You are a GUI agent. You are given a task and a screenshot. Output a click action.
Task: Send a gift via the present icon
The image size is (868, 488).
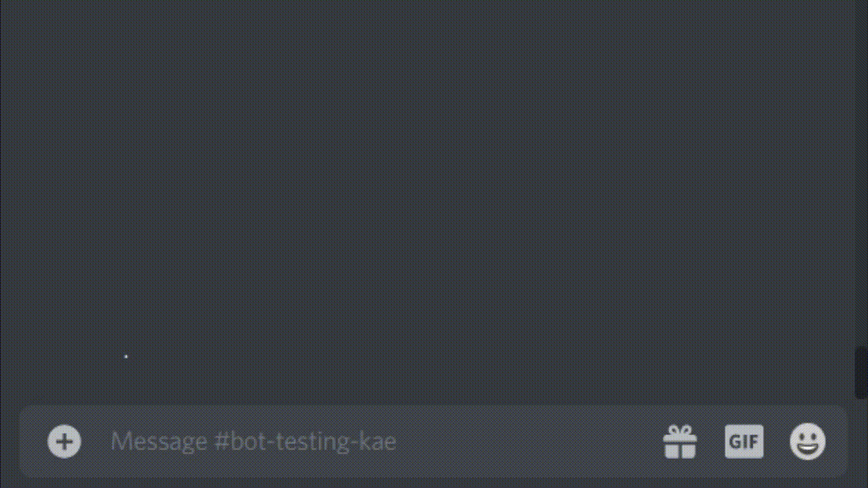coord(679,442)
